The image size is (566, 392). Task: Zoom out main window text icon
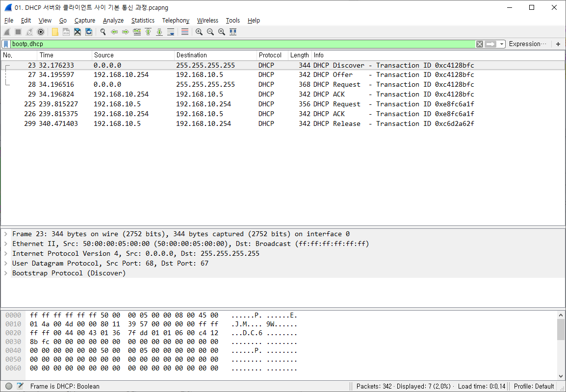coord(210,32)
